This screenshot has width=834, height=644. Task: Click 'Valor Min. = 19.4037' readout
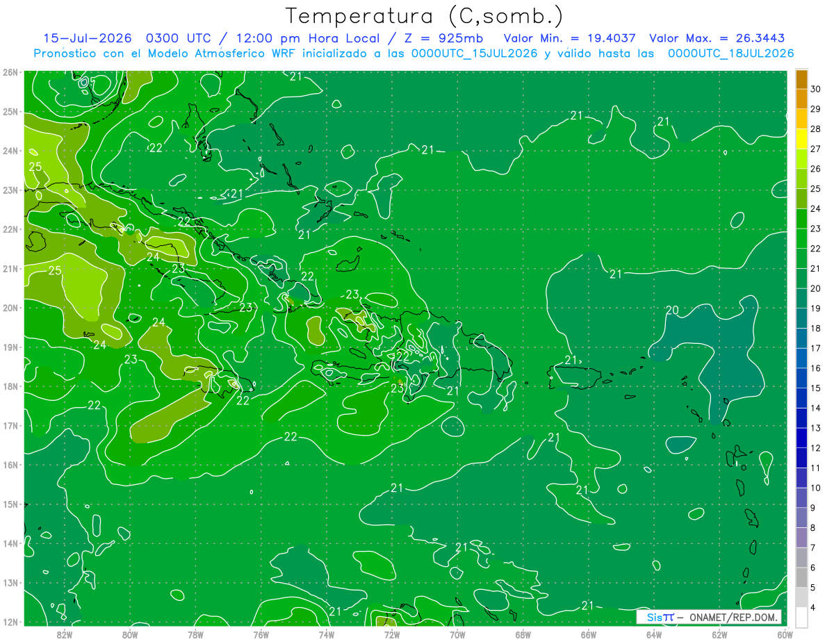[x=569, y=38]
